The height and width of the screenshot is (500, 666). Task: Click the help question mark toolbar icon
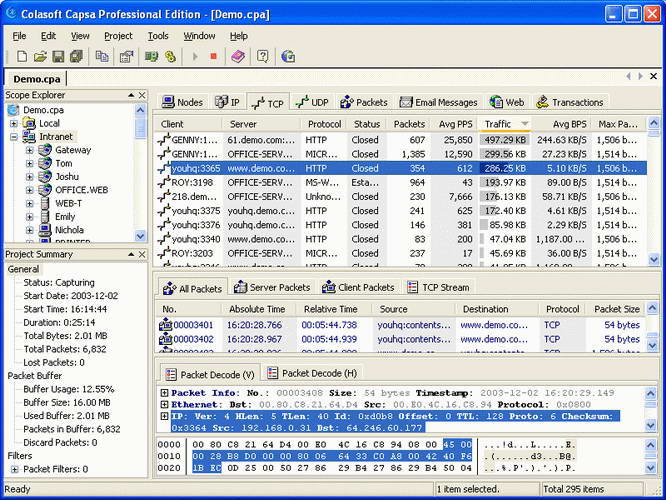pyautogui.click(x=263, y=56)
